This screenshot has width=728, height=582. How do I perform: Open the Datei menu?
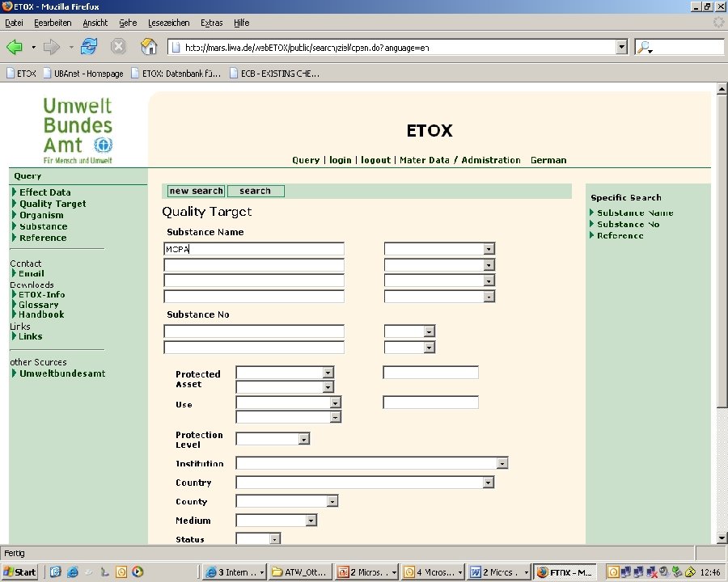tap(14, 23)
